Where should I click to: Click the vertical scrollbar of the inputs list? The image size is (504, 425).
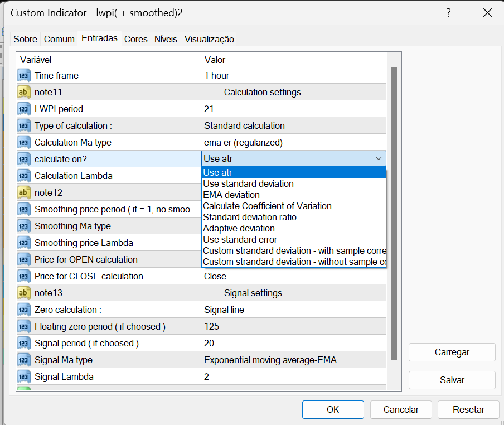coord(394,212)
